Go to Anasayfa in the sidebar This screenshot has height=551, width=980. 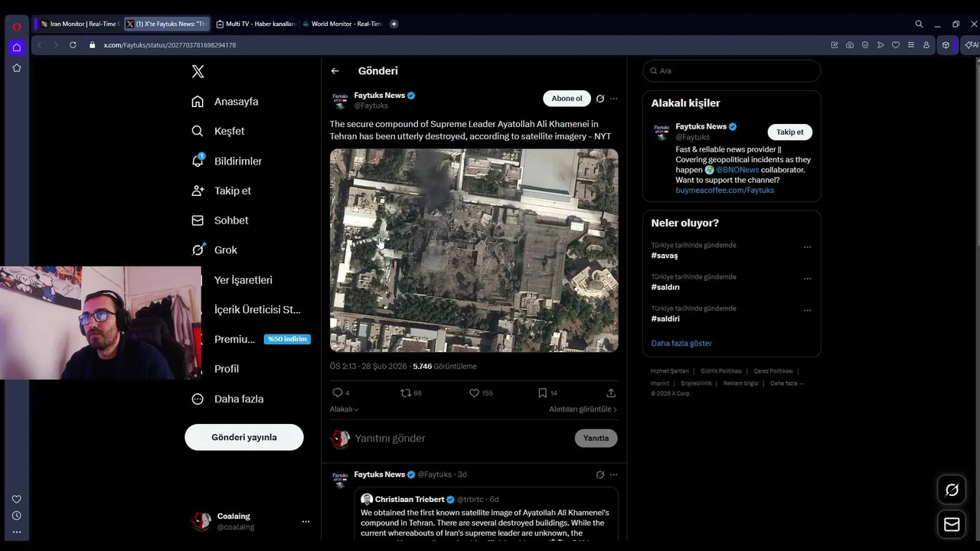pyautogui.click(x=225, y=101)
